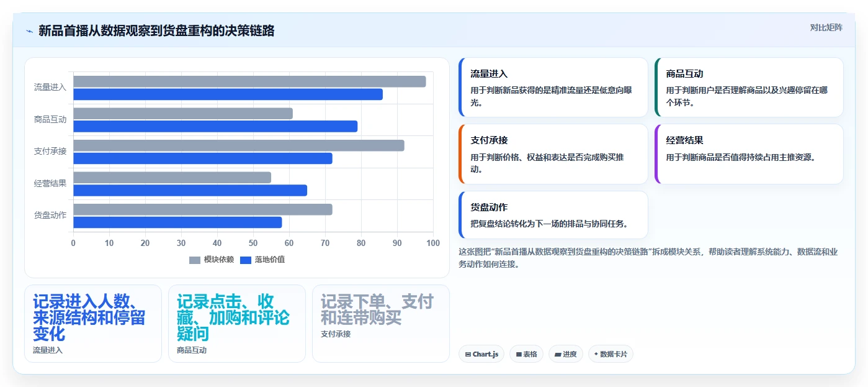Click the 表格 tag chip
Image resolution: width=868 pixels, height=387 pixels.
point(526,354)
